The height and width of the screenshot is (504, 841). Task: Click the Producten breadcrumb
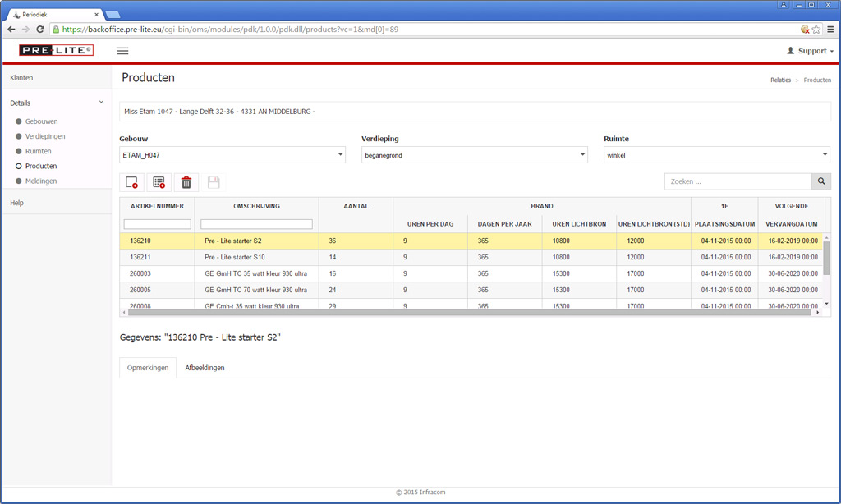point(817,80)
